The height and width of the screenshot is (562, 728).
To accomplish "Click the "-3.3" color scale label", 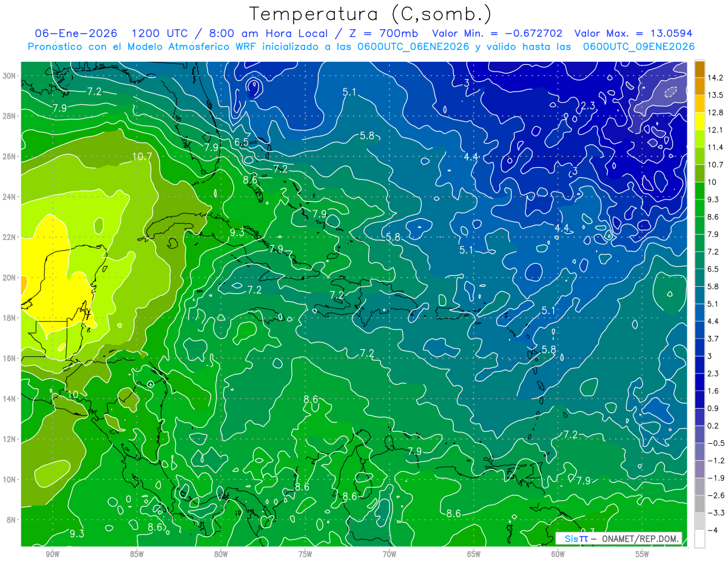I will (x=716, y=513).
